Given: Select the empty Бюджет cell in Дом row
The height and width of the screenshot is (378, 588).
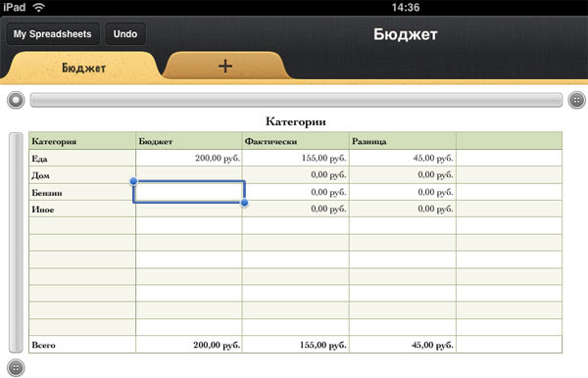Looking at the screenshot, I should coord(189,174).
